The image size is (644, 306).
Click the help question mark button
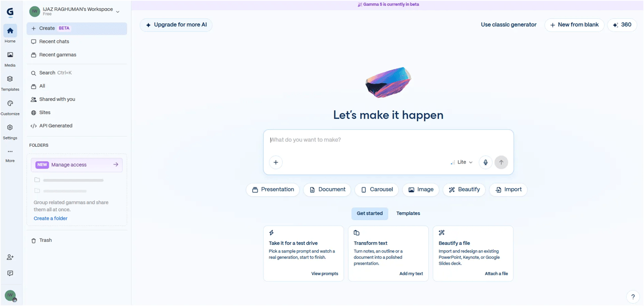(x=633, y=297)
